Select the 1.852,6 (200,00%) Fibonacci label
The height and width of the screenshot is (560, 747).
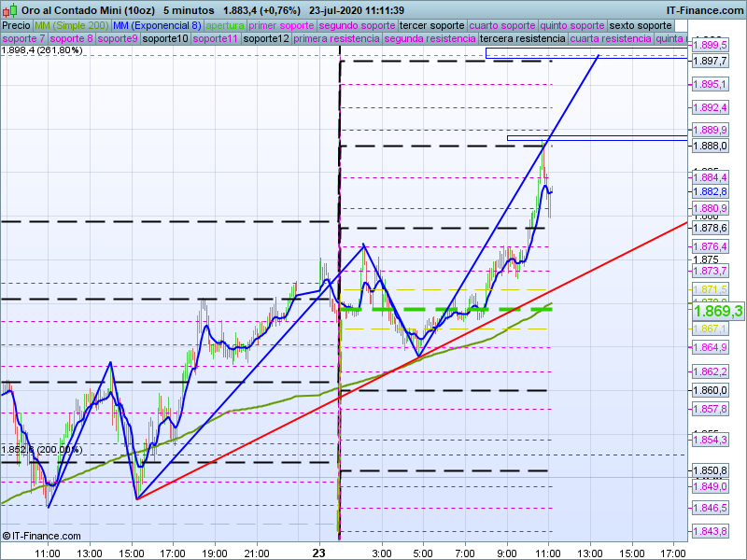click(42, 450)
